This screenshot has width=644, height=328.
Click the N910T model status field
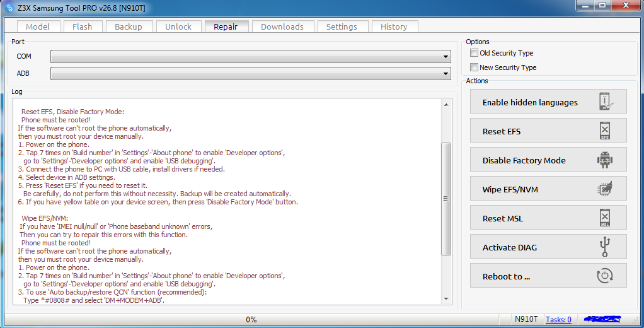[526, 319]
